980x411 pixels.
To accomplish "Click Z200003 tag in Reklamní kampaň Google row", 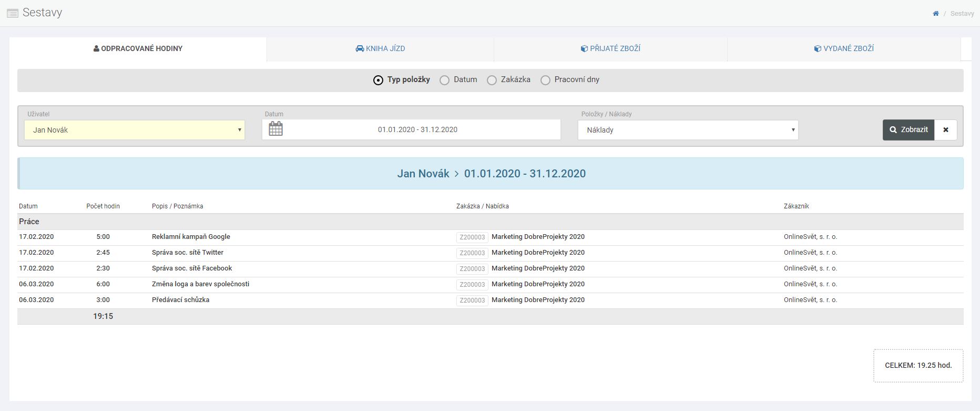I will point(472,237).
